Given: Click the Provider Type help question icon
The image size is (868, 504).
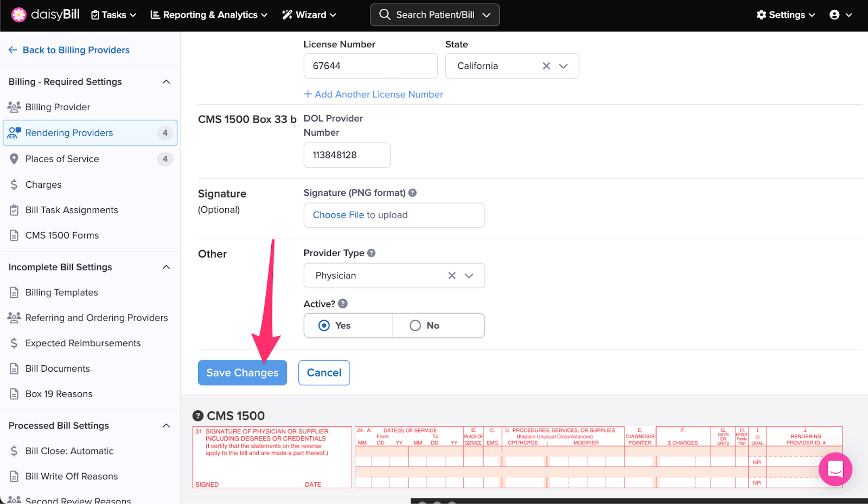Looking at the screenshot, I should tap(371, 253).
